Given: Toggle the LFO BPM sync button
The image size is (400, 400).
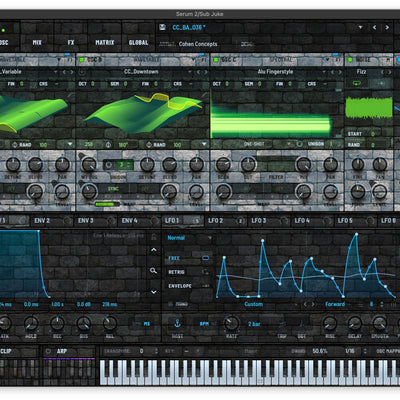Looking at the screenshot, I should (x=204, y=324).
